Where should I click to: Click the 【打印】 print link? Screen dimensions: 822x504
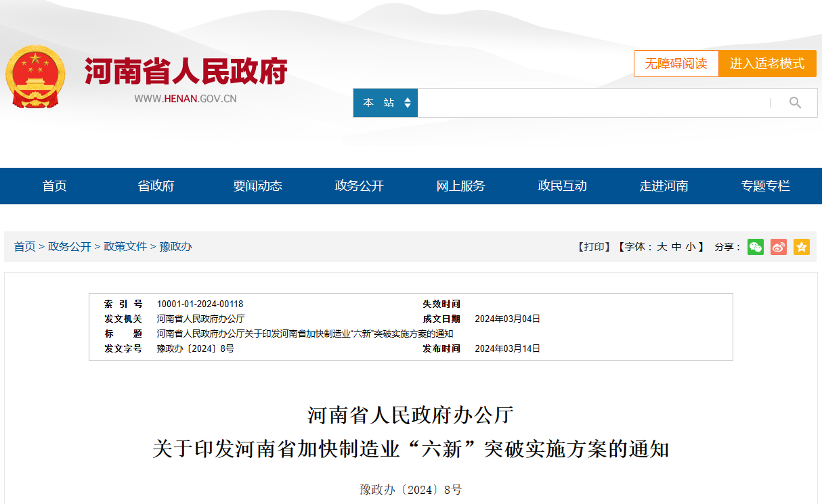coord(593,247)
